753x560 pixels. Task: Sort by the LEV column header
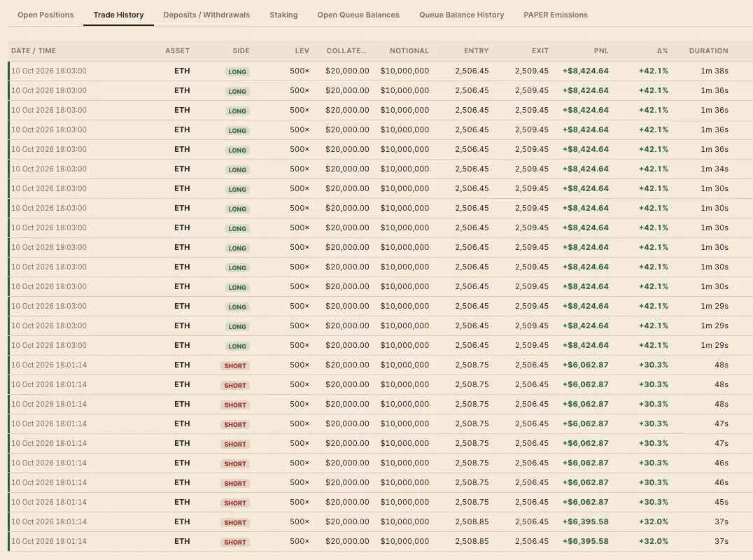click(302, 51)
